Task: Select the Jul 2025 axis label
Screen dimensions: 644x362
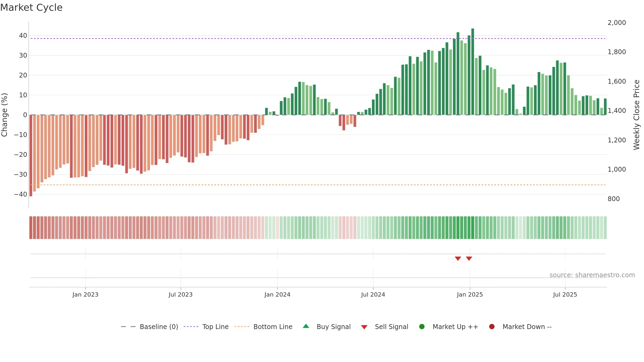Action: point(565,294)
